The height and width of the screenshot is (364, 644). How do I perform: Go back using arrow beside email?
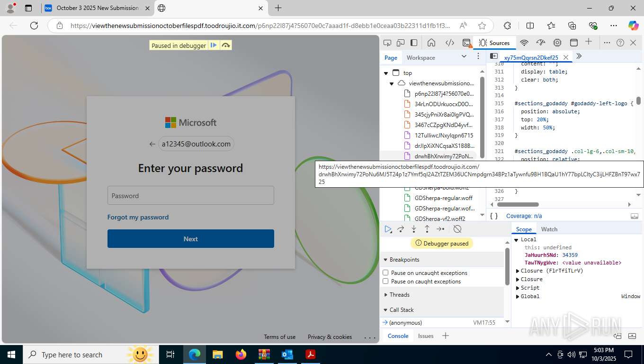[152, 144]
